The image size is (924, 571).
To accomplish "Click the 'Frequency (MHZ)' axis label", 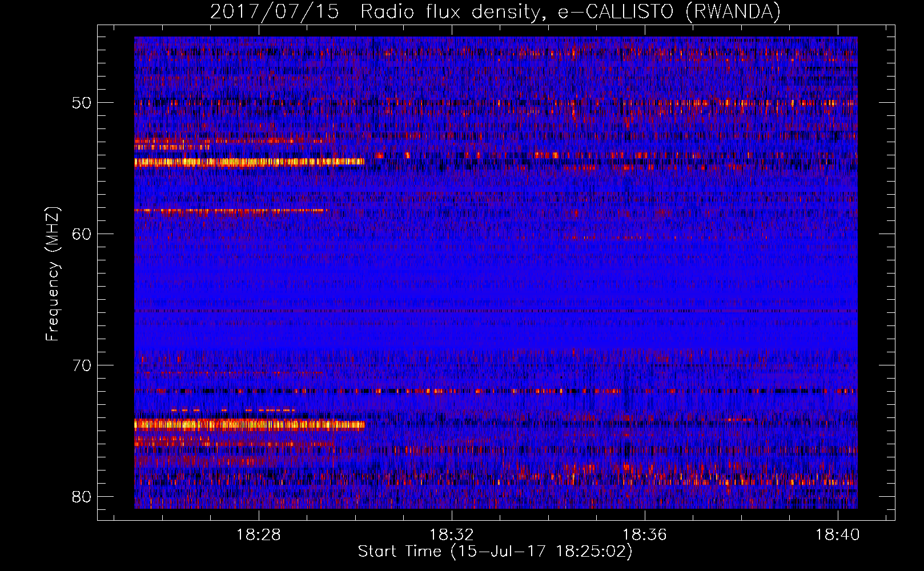I will [x=53, y=274].
